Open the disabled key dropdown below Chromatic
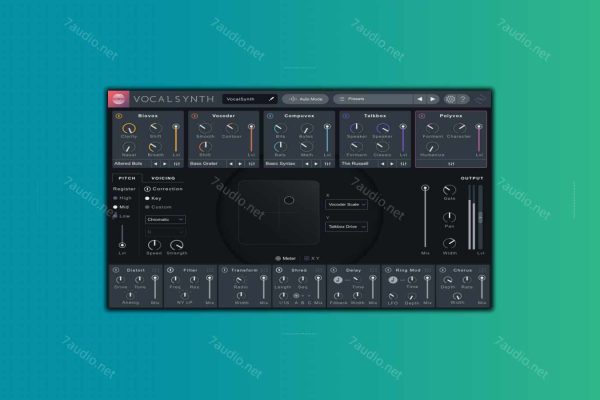This screenshot has width=600, height=400. click(165, 232)
